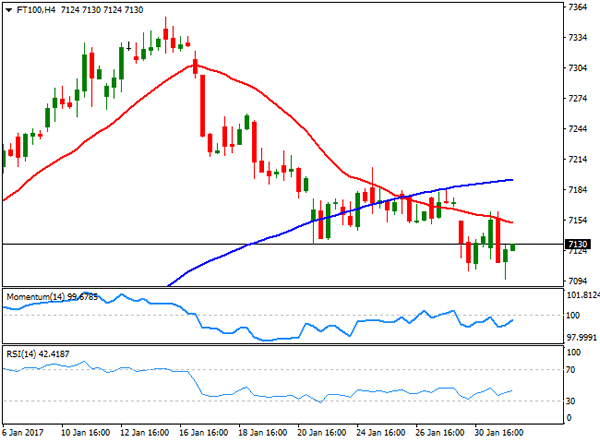Image resolution: width=600 pixels, height=443 pixels.
Task: Select the RSI(14) 42.4187 indicator label
Action: point(38,354)
